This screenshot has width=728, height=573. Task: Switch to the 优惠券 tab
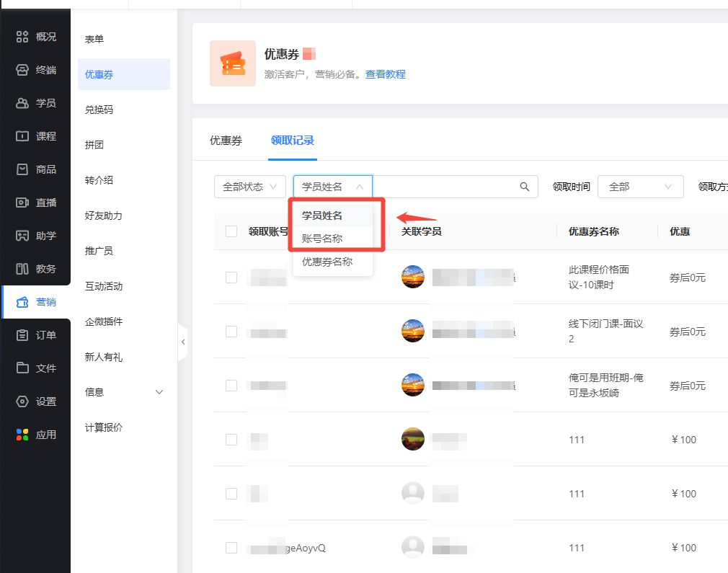point(226,141)
